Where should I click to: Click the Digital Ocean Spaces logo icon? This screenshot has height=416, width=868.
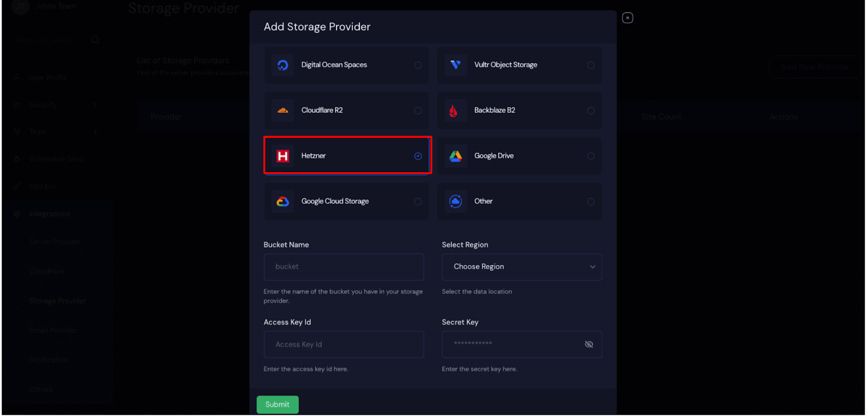tap(283, 65)
